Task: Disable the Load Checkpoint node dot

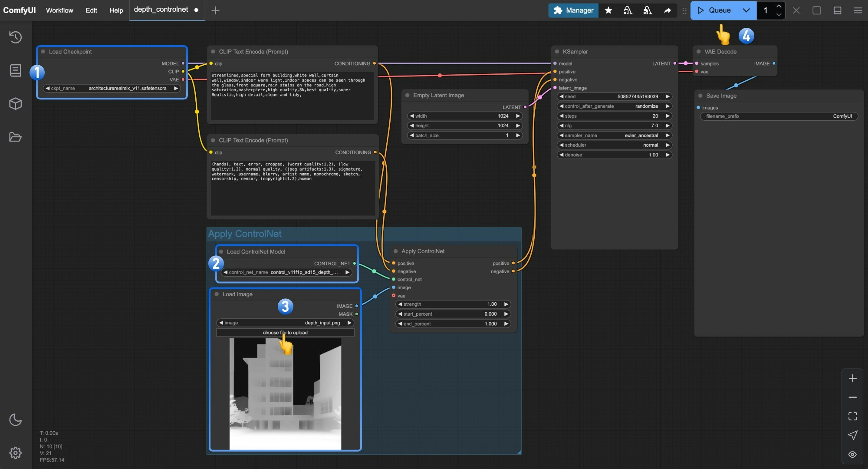Action: pos(43,51)
